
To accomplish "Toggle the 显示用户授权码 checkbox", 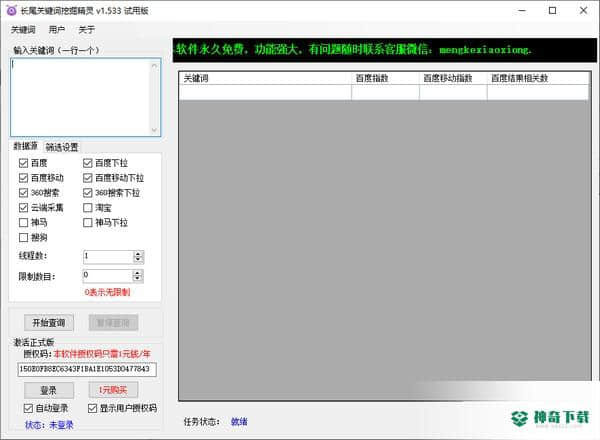I will pos(92,408).
